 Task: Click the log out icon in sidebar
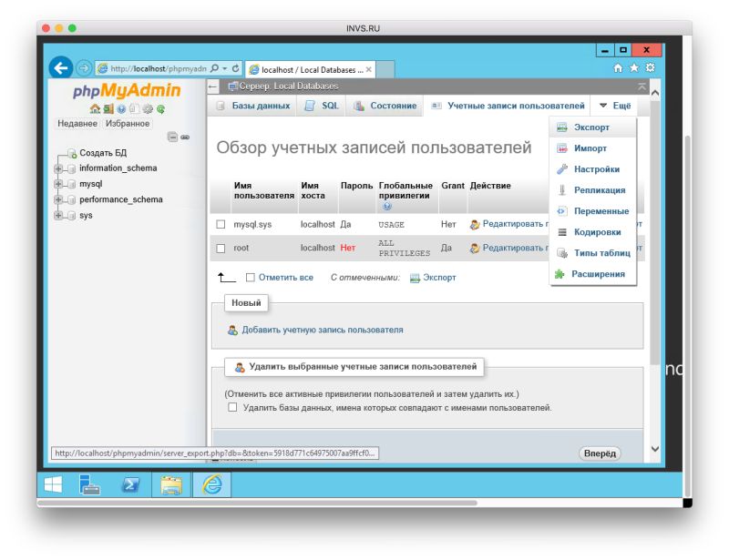pyautogui.click(x=108, y=108)
